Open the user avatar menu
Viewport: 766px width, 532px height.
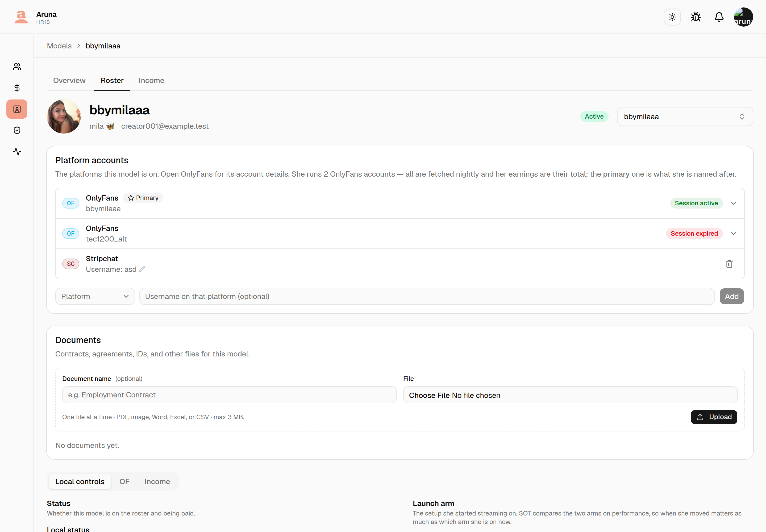pyautogui.click(x=743, y=17)
